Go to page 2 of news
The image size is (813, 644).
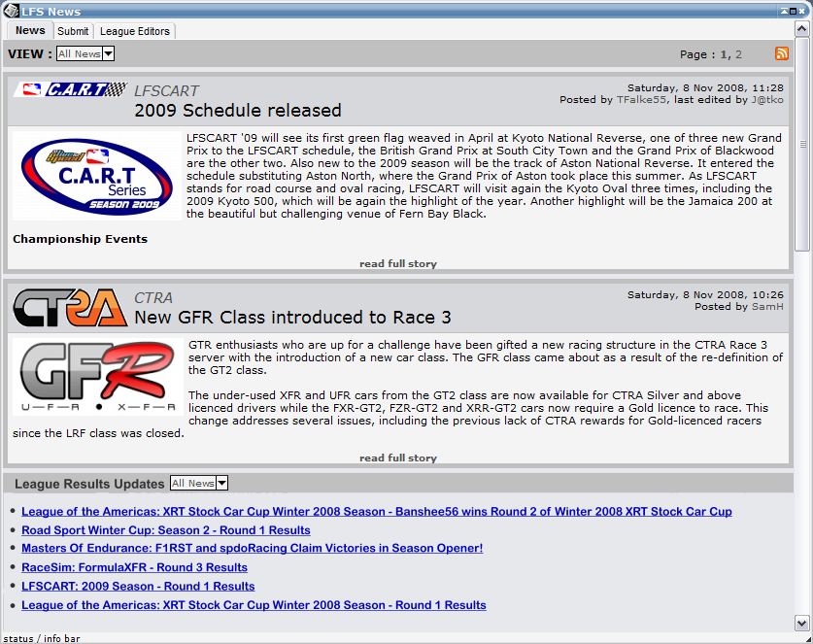738,54
